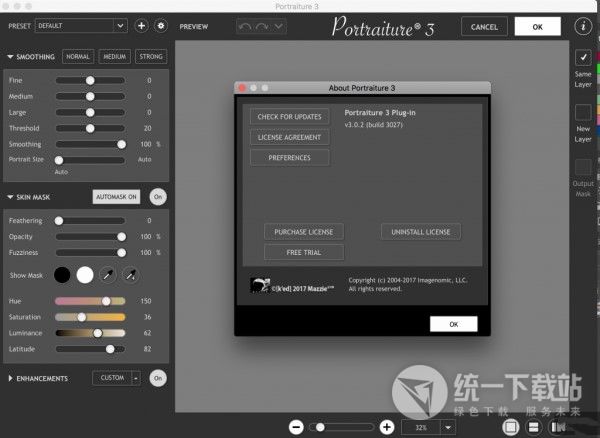Click the Opacity slider

tap(90, 237)
